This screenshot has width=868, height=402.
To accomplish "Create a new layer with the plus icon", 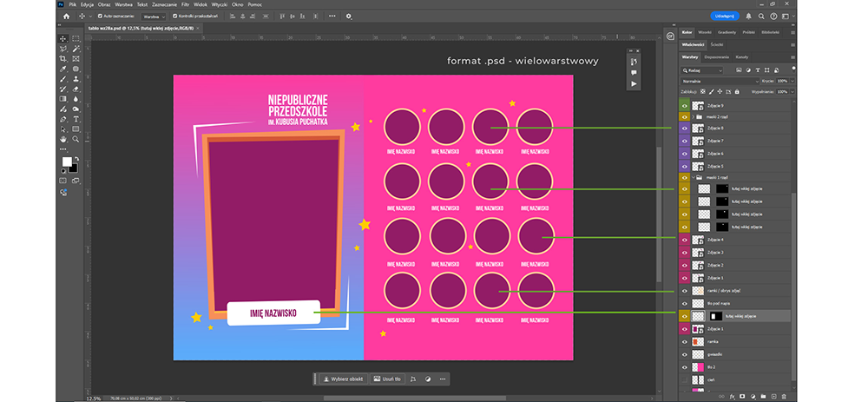I will point(773,397).
